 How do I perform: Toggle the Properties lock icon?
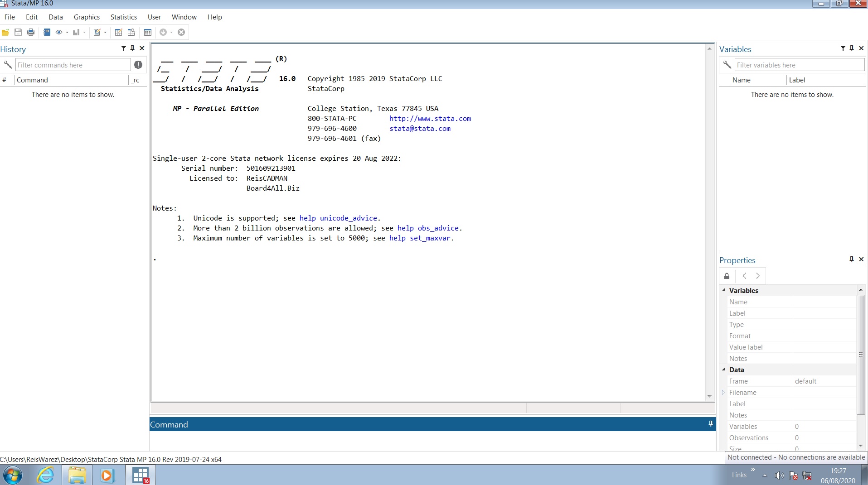727,276
